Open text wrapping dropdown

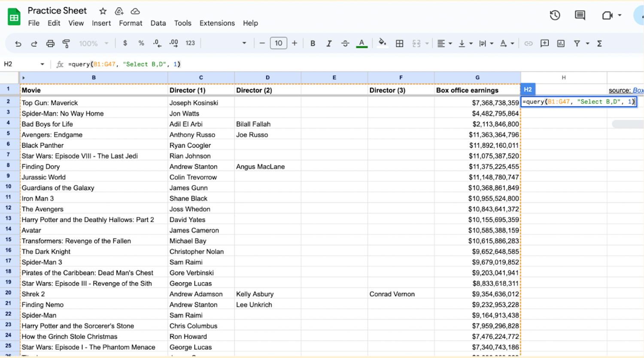point(486,43)
